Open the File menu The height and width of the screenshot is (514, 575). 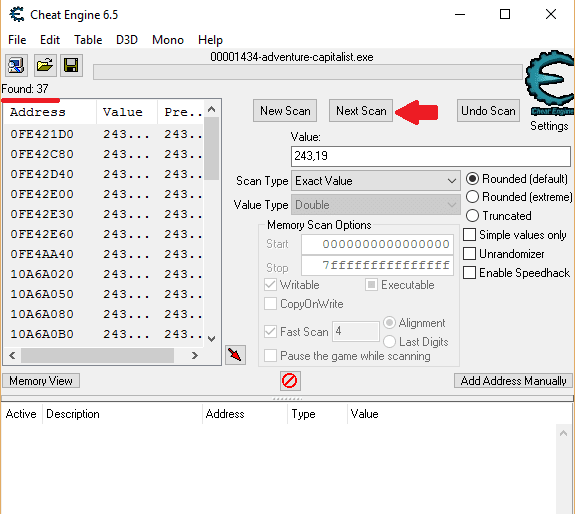click(x=17, y=40)
